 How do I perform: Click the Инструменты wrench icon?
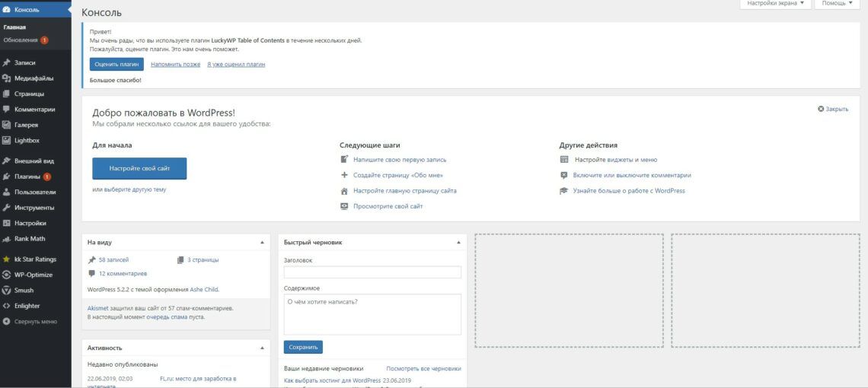7,208
